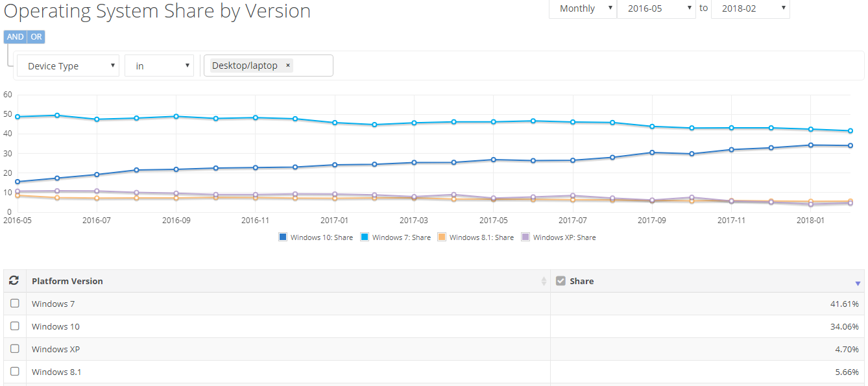
Task: Click the Windows 7 data point at 2018-02
Action: [850, 131]
